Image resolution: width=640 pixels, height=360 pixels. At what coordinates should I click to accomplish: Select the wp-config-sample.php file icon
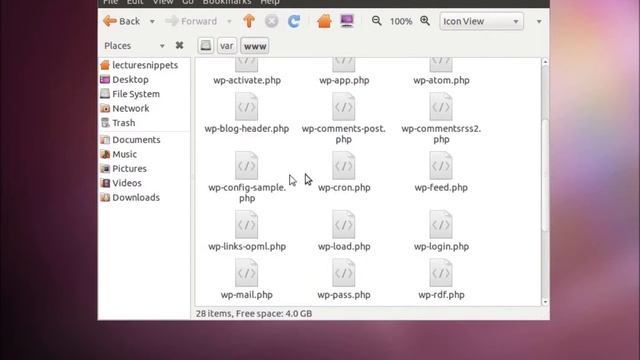click(x=247, y=166)
